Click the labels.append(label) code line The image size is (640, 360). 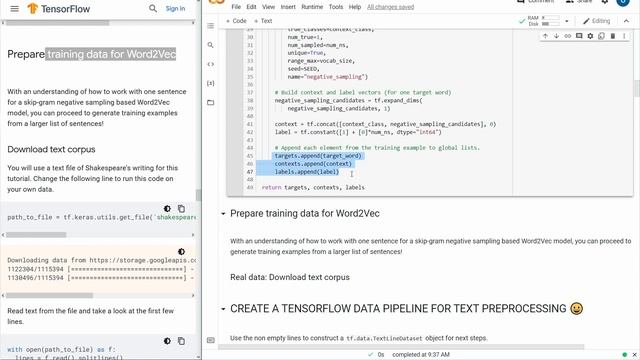pyautogui.click(x=307, y=172)
